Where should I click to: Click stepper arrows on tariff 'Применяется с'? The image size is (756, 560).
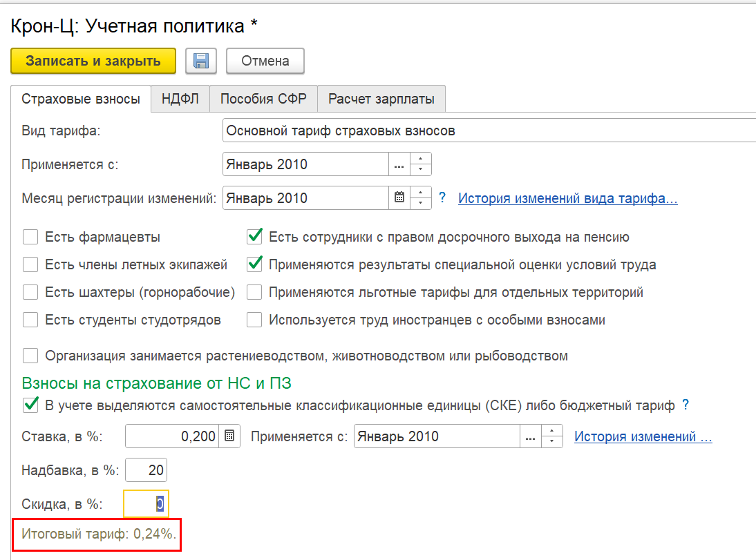[421, 165]
